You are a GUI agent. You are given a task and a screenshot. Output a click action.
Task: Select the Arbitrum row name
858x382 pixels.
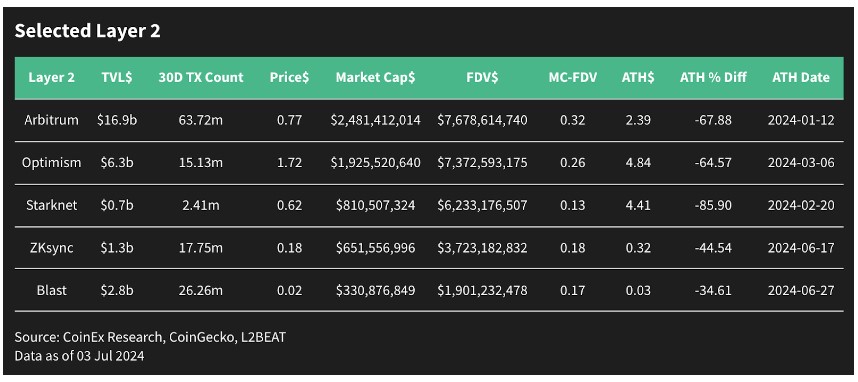point(51,120)
